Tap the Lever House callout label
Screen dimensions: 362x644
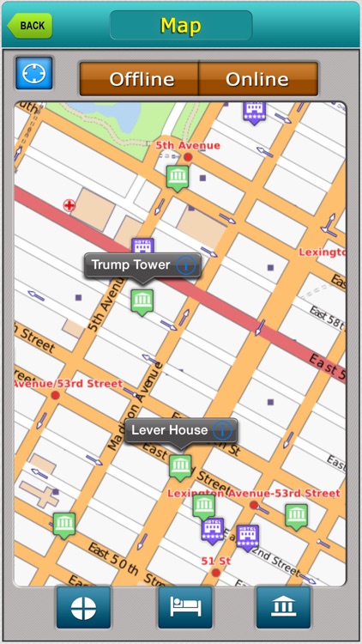[x=170, y=430]
